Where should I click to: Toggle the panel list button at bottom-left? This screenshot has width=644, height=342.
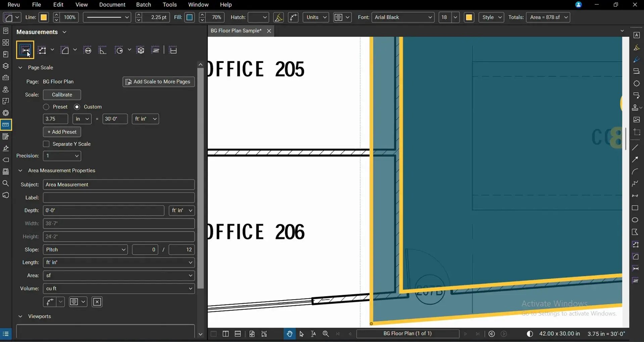click(6, 334)
